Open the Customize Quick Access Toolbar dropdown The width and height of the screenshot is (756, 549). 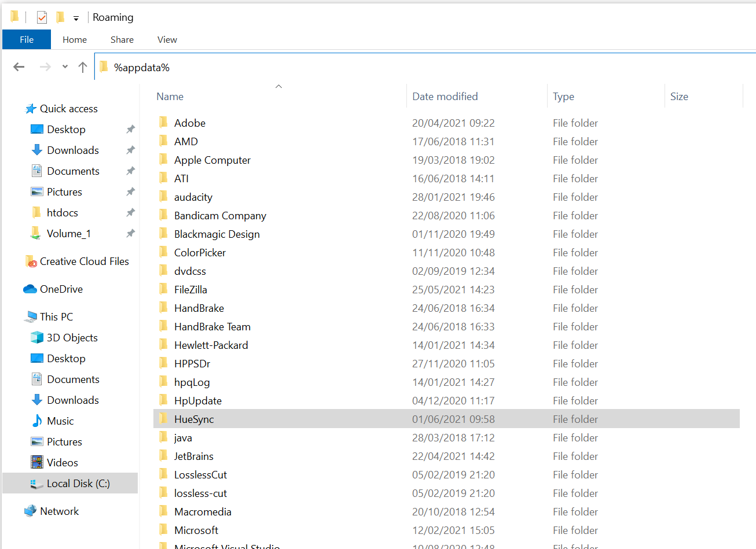pyautogui.click(x=76, y=19)
